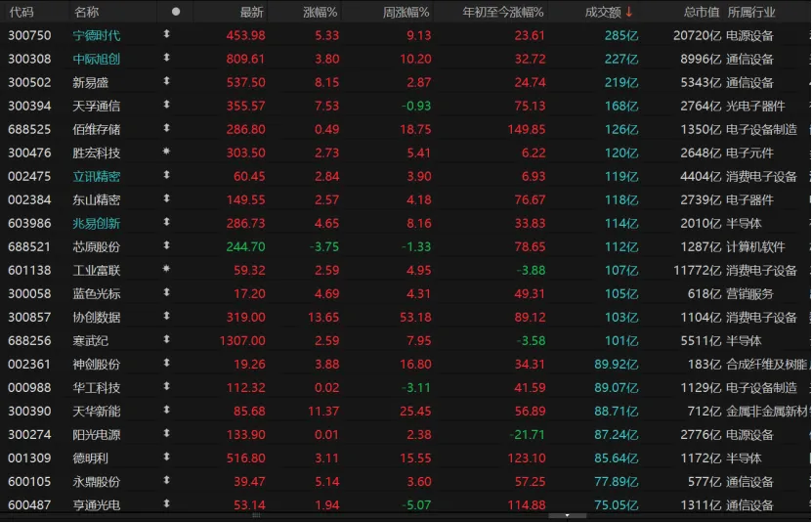This screenshot has width=812, height=523.
Task: Click the marker icon in 德明利 row
Action: (x=166, y=458)
